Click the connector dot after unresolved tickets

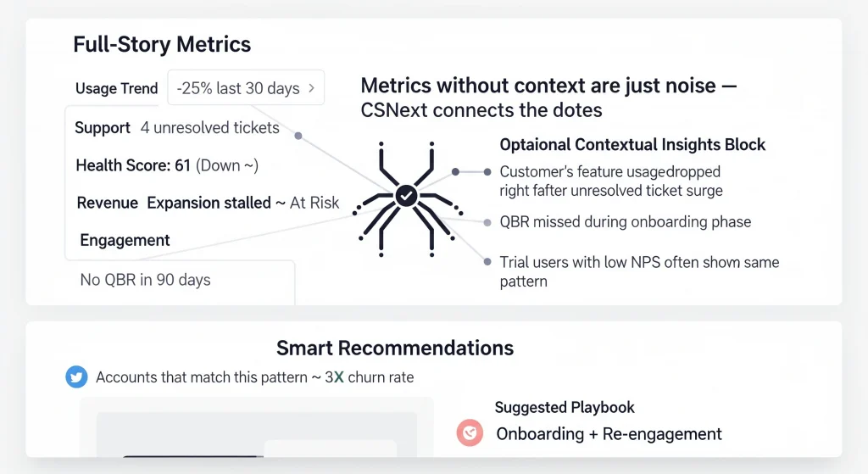click(x=298, y=137)
